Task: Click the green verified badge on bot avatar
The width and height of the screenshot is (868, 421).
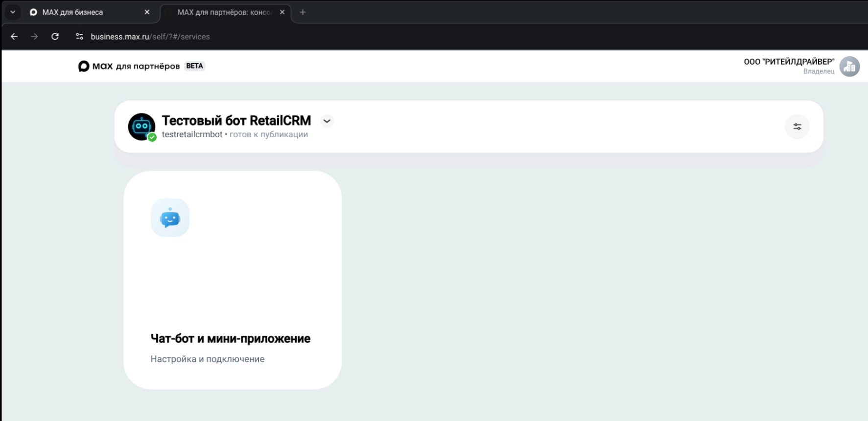Action: [x=152, y=137]
